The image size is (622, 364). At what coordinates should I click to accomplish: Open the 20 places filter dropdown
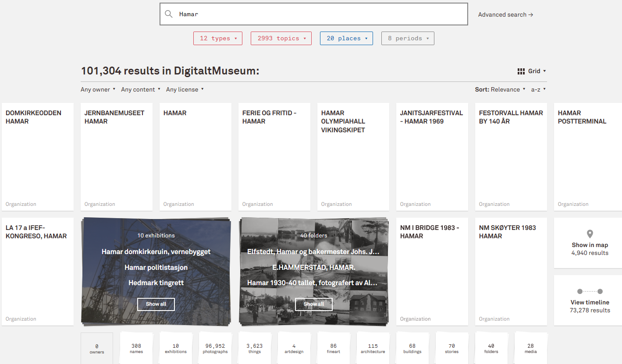[346, 39]
